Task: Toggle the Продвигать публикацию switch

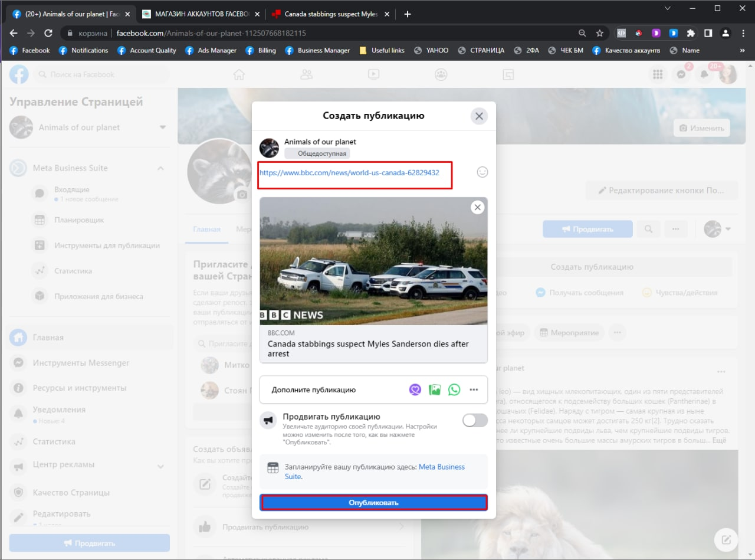Action: pos(475,420)
